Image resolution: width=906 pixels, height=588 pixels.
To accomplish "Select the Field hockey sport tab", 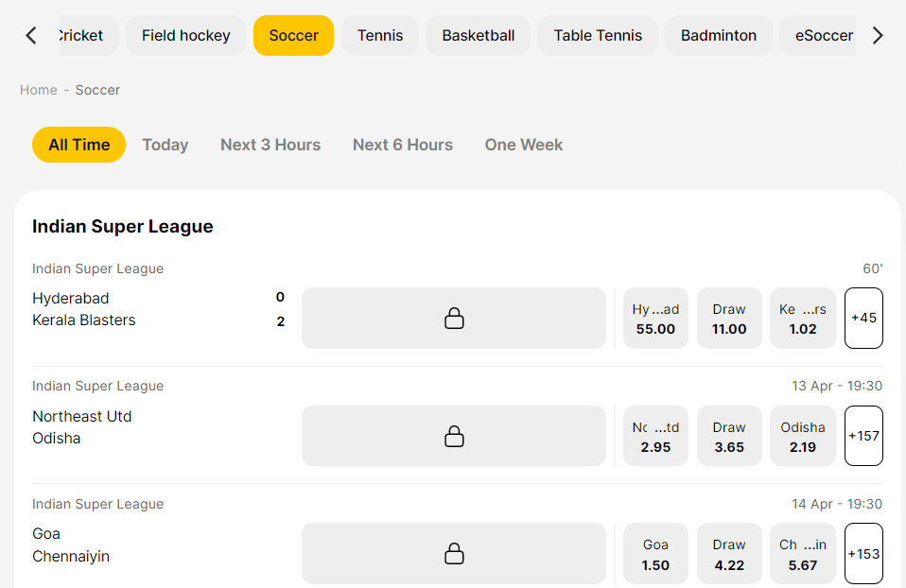I will [x=185, y=35].
